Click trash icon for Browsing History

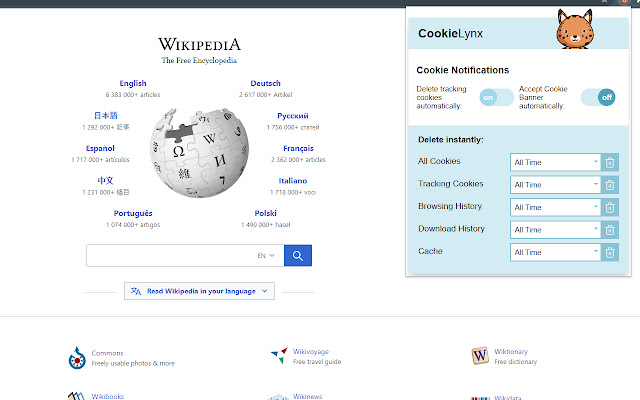(x=610, y=207)
